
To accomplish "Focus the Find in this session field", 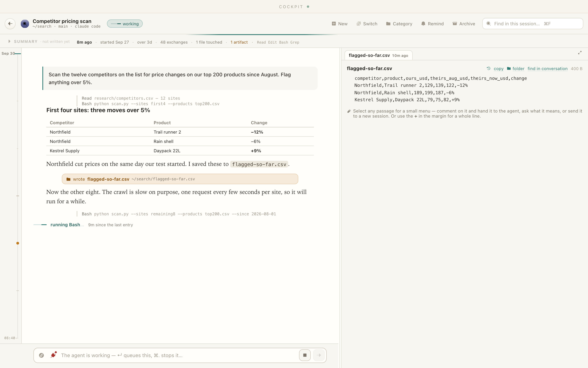I will pyautogui.click(x=532, y=24).
